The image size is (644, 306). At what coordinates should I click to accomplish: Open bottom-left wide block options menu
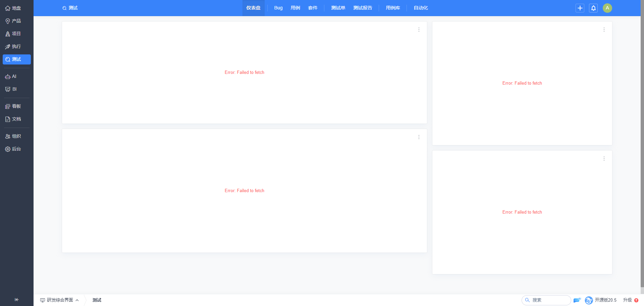tap(419, 137)
